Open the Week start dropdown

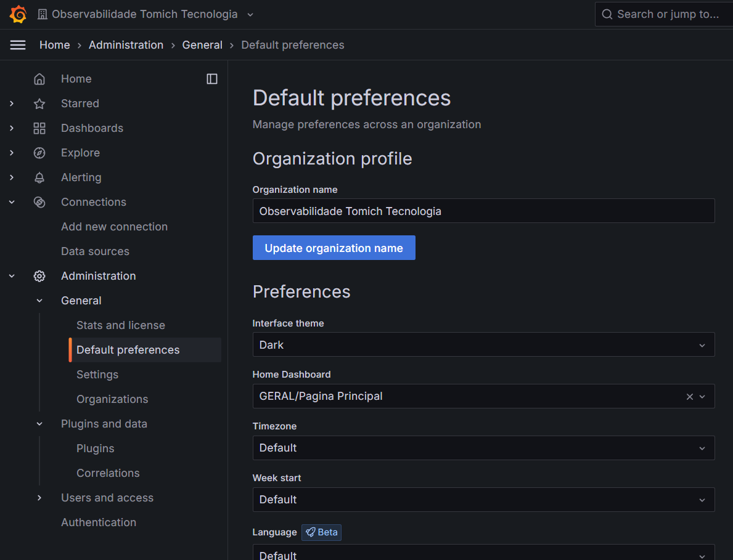tap(483, 500)
